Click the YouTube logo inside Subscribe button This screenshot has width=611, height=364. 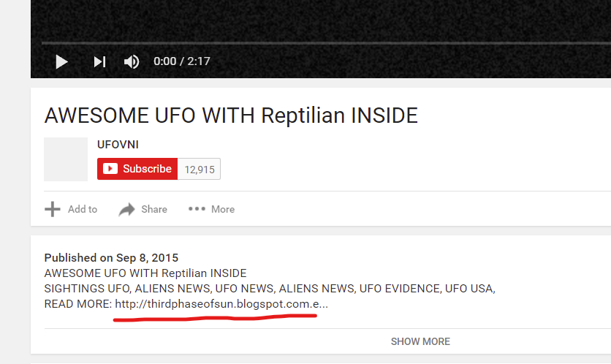(x=110, y=169)
